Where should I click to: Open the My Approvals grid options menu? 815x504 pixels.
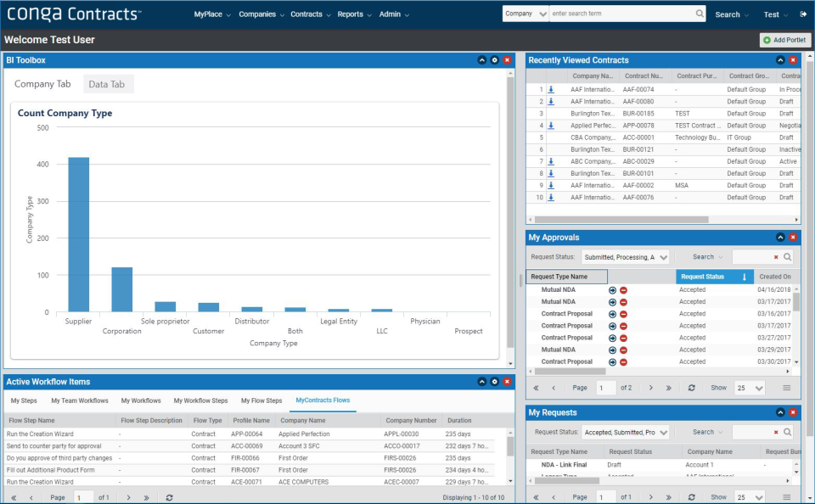[x=786, y=388]
